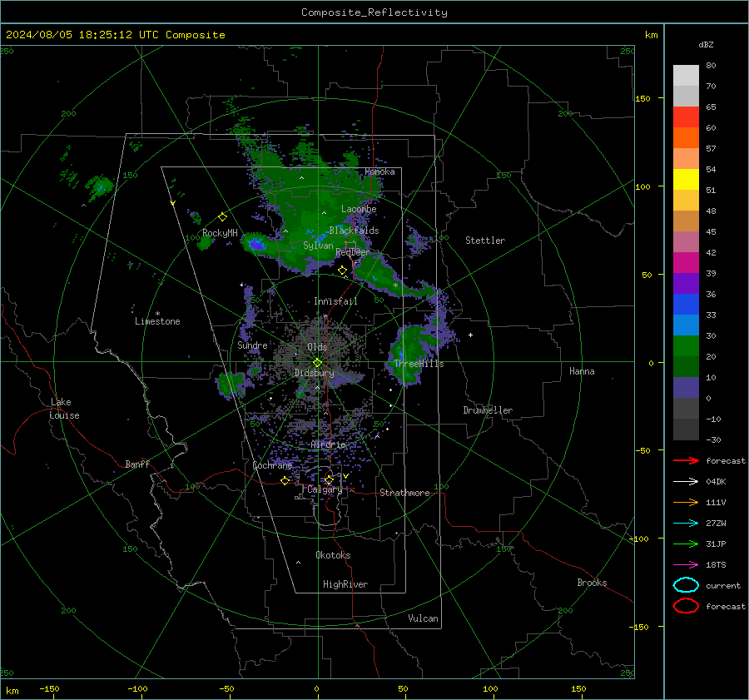Select the purple 36-39 dBZ swatch

coord(686,283)
